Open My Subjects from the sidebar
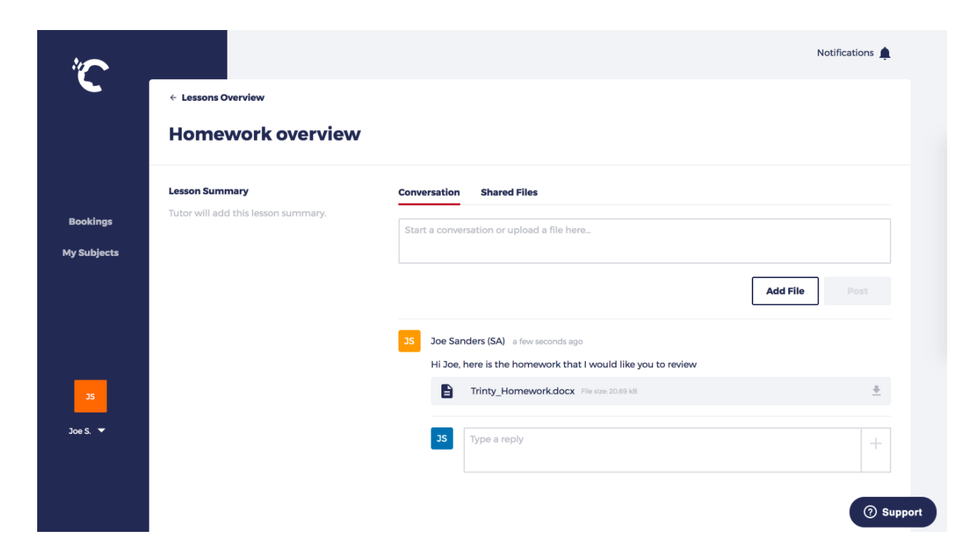Image resolution: width=980 pixels, height=539 pixels. 90,252
